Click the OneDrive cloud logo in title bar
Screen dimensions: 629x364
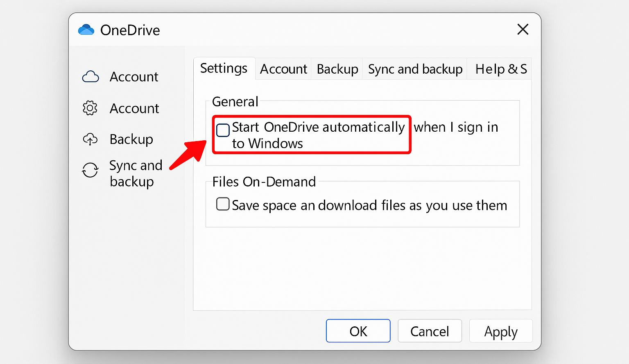[x=86, y=29]
